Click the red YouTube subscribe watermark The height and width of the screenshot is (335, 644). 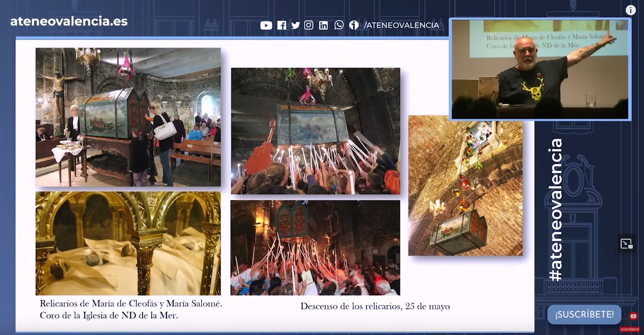[633, 316]
